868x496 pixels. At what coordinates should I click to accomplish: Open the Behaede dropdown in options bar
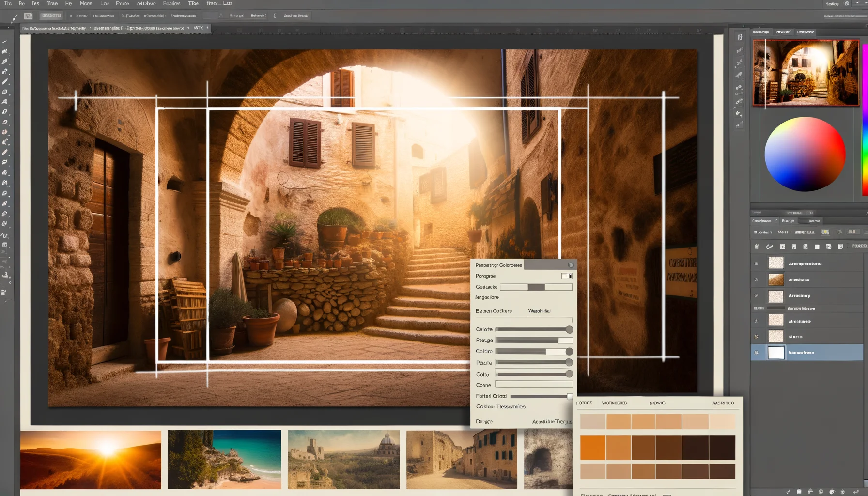(259, 15)
